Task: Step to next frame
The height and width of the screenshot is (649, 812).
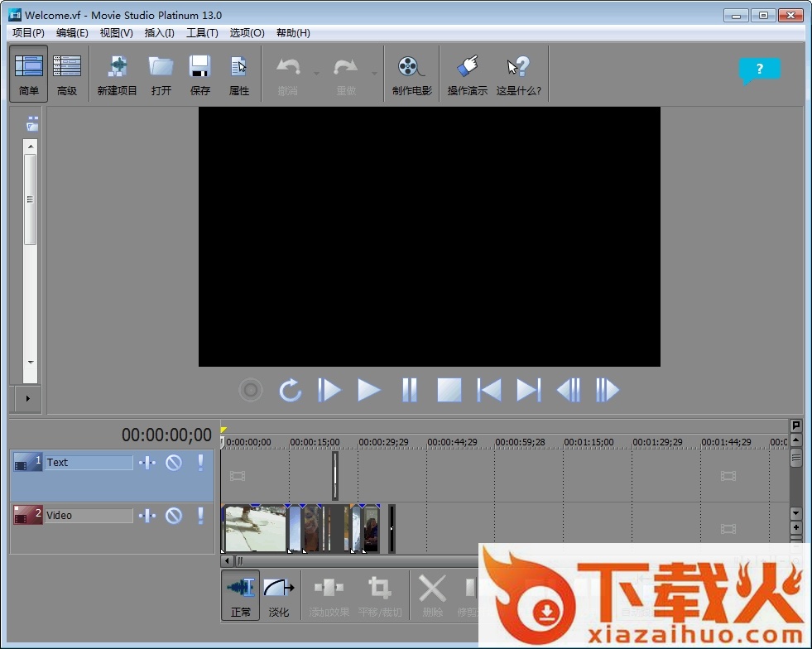Action: point(607,390)
